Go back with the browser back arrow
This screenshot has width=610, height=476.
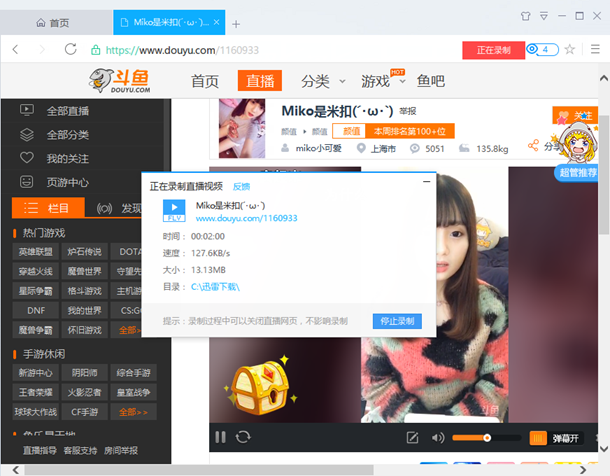[x=16, y=49]
